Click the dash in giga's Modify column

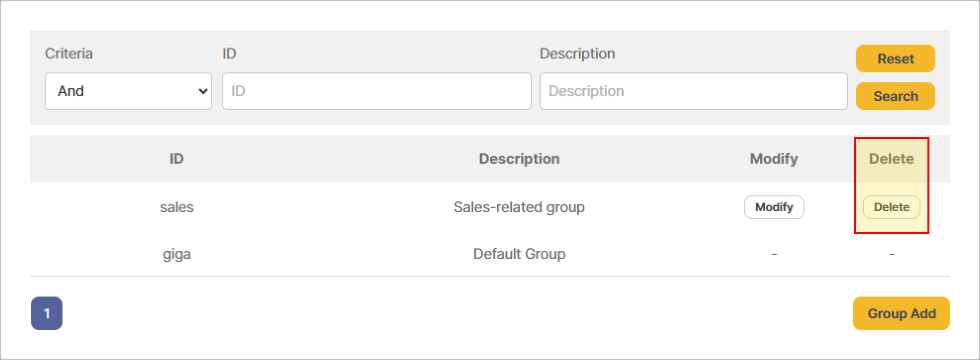tap(774, 254)
